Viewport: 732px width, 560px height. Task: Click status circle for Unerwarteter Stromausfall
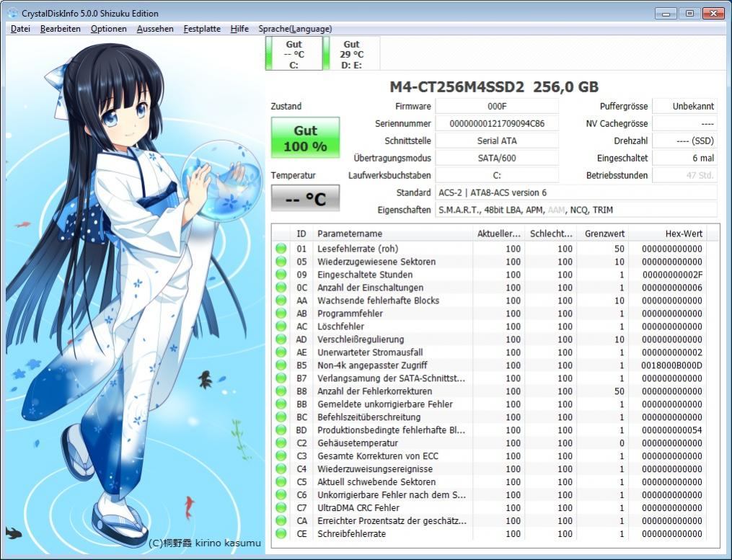click(281, 352)
